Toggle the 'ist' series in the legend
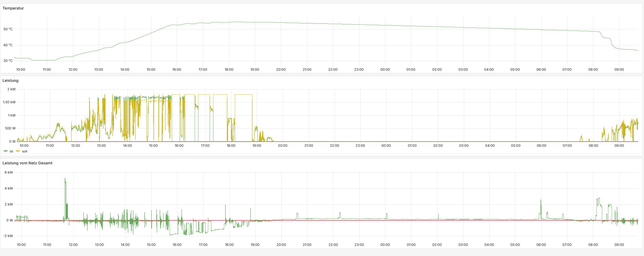This screenshot has width=644, height=256. click(x=11, y=151)
